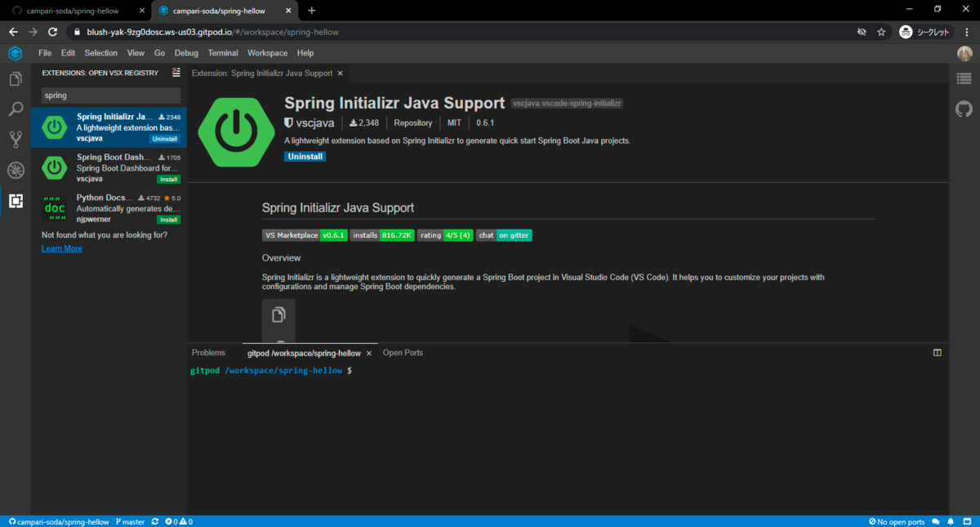
Task: Bookmark this page with the star icon
Action: pyautogui.click(x=881, y=32)
